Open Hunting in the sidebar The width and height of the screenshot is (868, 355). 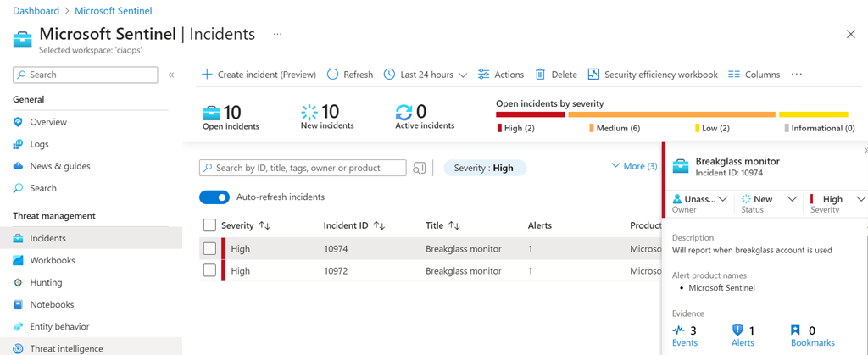click(x=47, y=282)
